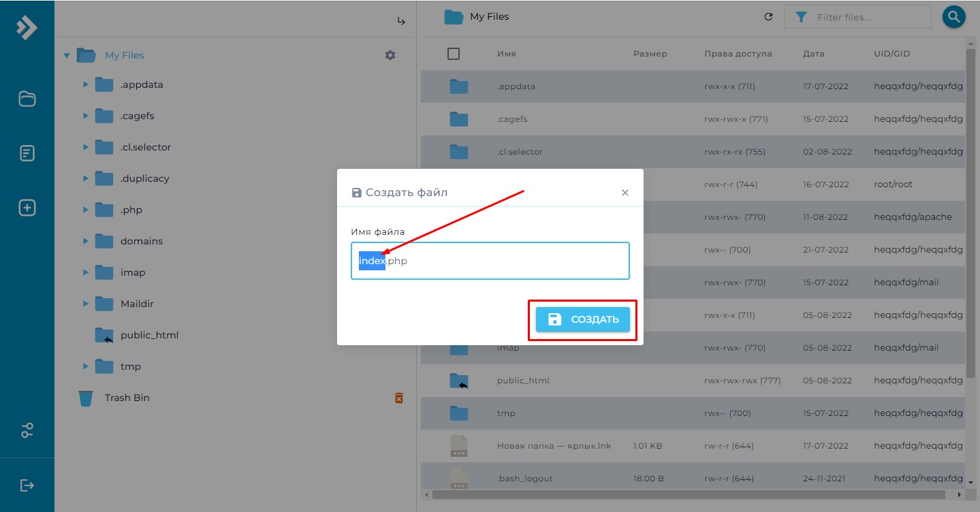Open the gear settings next to My Files
This screenshot has width=980, height=512.
[x=390, y=55]
